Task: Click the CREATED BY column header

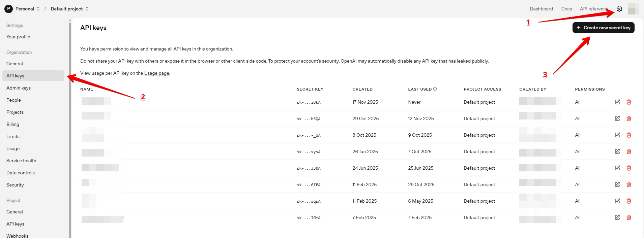Action: point(533,89)
